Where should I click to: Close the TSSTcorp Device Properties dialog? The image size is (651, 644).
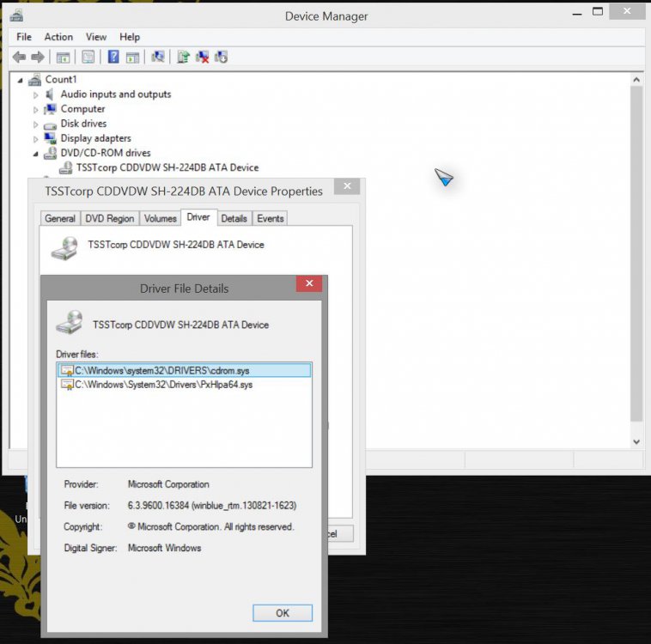(347, 186)
